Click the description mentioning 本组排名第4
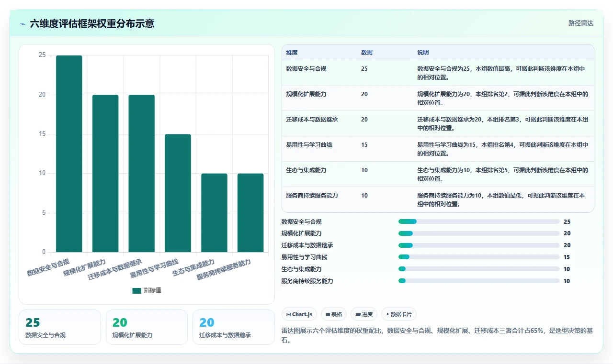Image resolution: width=613 pixels, height=364 pixels. [x=502, y=149]
